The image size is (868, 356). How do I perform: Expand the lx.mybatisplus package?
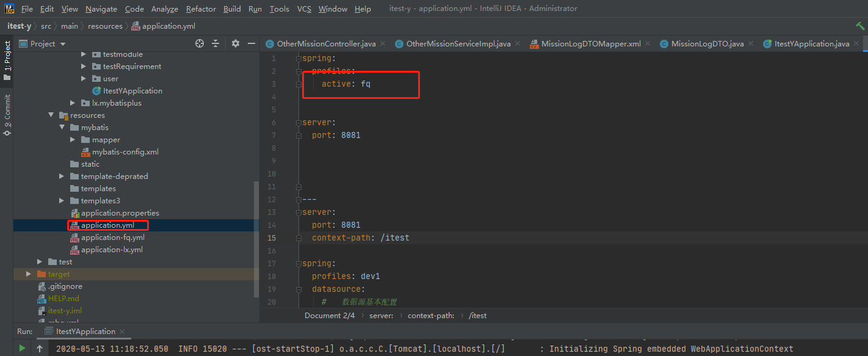click(73, 103)
